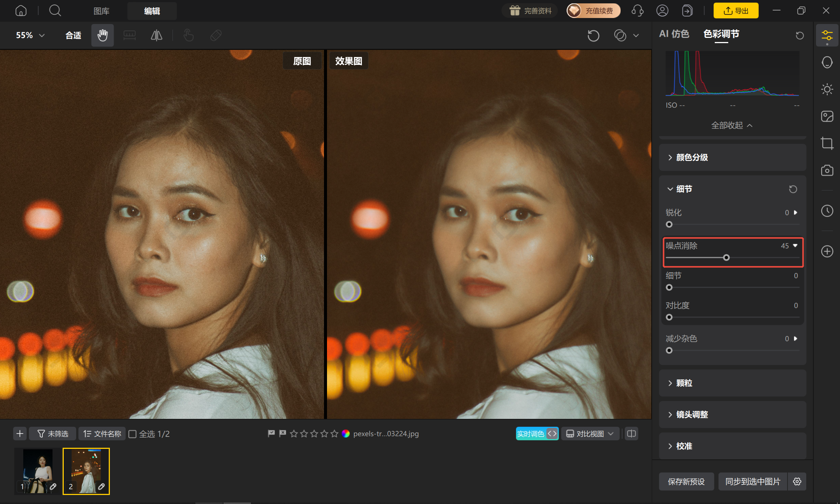Reset all color adjustments icon

click(799, 35)
